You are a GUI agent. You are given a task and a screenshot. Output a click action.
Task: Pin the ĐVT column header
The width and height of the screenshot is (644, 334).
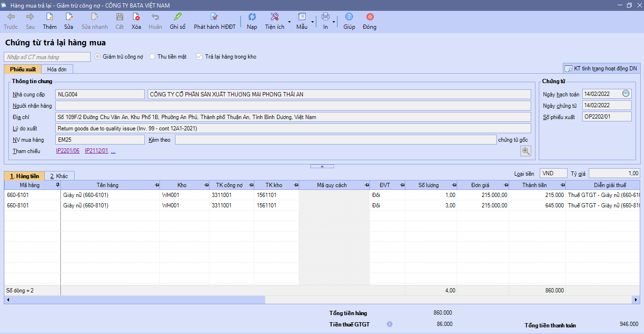click(402, 185)
